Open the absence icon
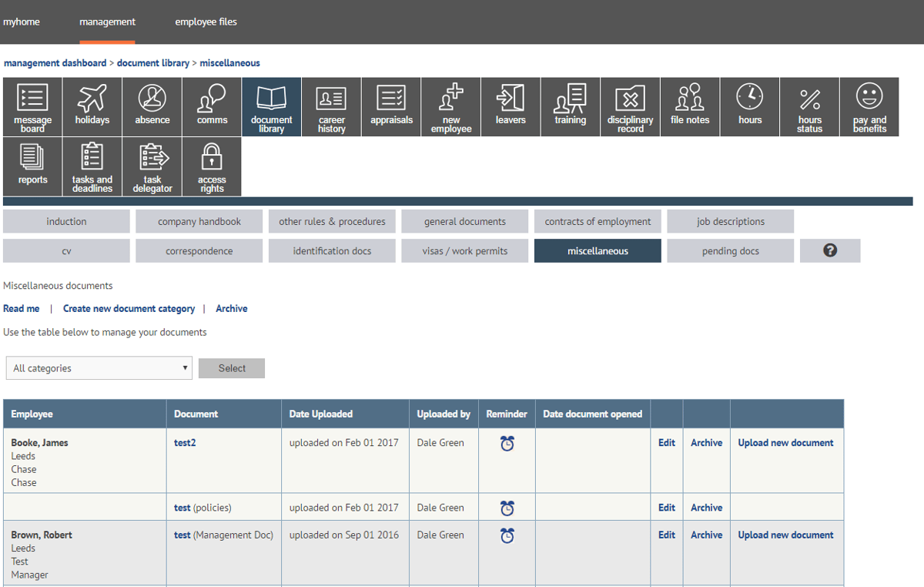This screenshot has height=587, width=924. 152,107
